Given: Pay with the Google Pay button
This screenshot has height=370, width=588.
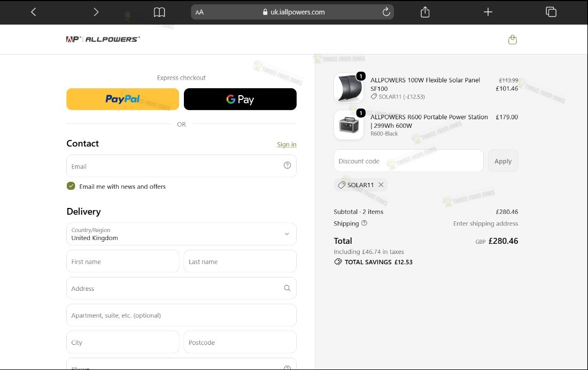Looking at the screenshot, I should point(240,99).
